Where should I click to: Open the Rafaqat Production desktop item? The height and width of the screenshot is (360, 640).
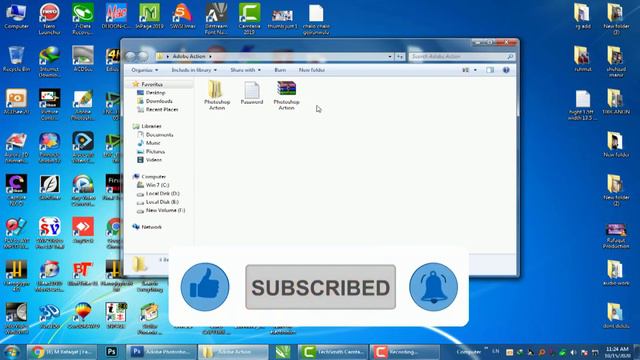point(616,236)
